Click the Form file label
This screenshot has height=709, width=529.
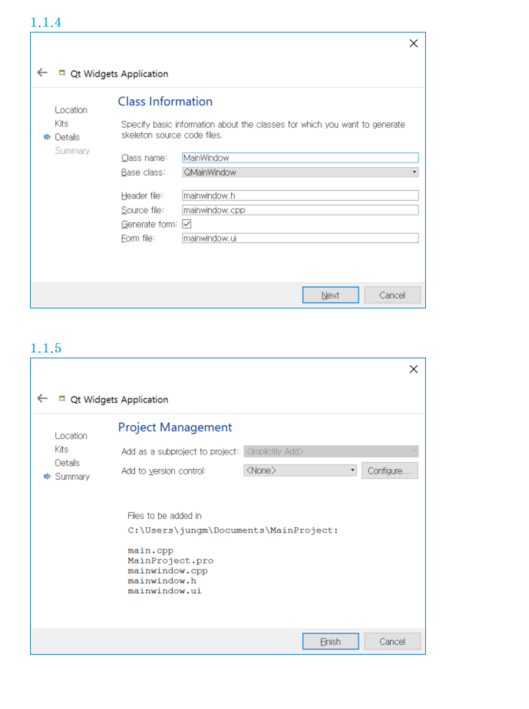tap(138, 238)
